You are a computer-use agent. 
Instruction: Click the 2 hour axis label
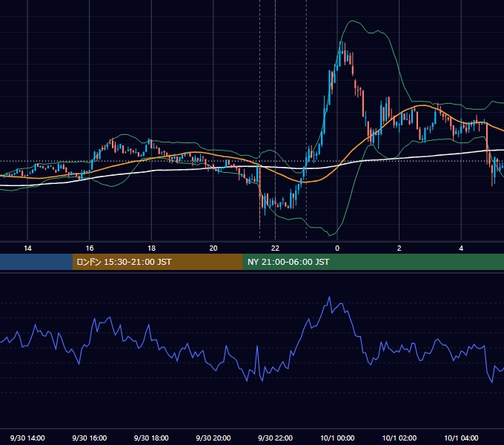[399, 248]
